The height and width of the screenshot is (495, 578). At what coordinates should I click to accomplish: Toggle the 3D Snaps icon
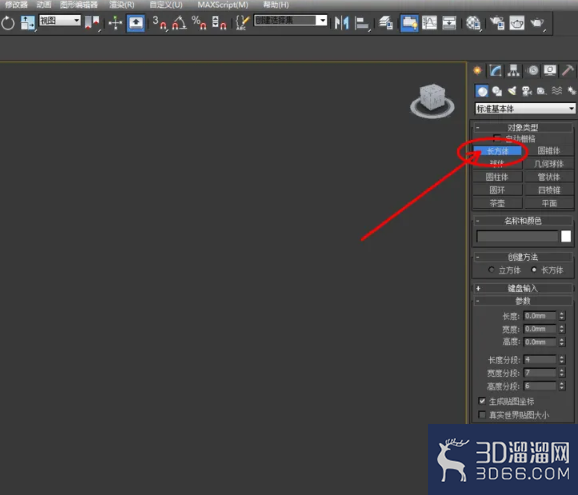tap(160, 23)
